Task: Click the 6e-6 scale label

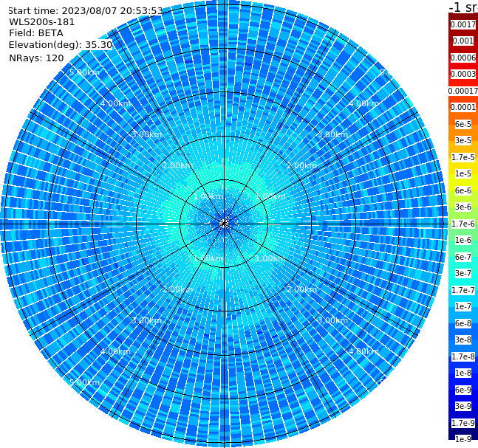Action: click(463, 190)
